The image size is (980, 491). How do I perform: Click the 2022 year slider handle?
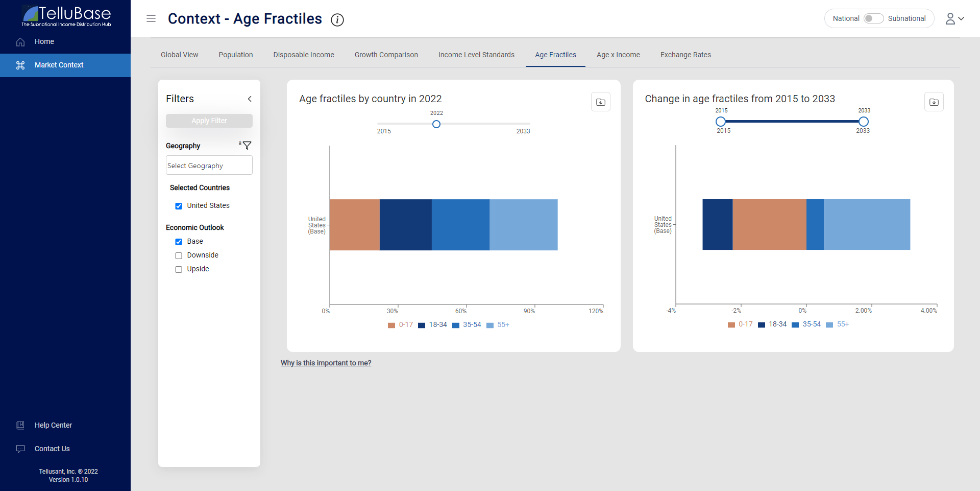pyautogui.click(x=436, y=124)
